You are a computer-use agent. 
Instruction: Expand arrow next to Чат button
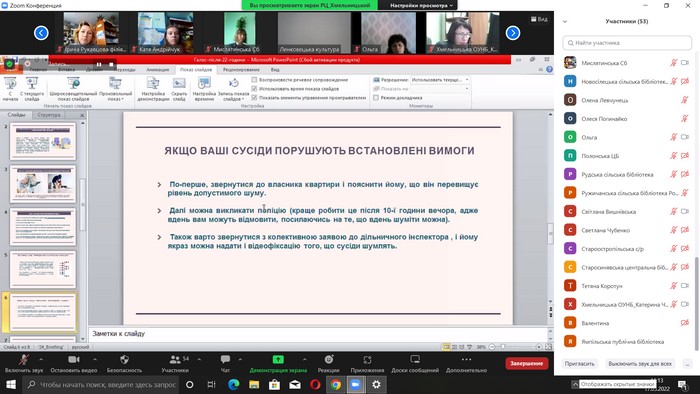(x=240, y=359)
